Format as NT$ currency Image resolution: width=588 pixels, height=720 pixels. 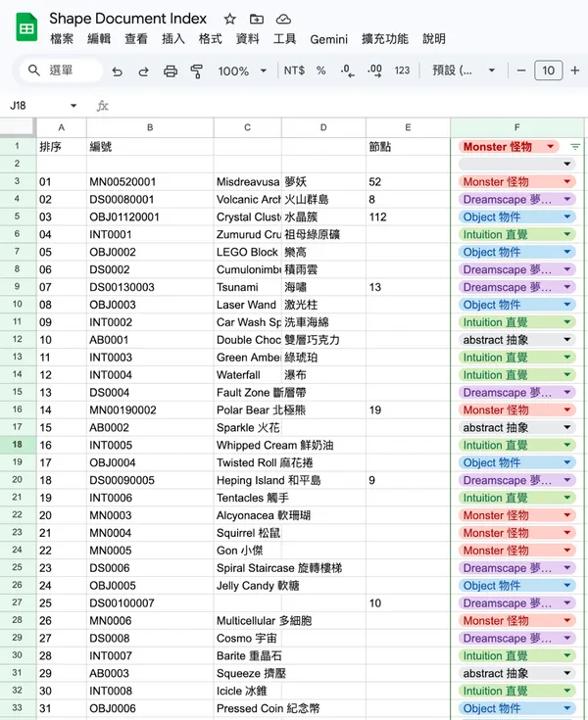pyautogui.click(x=294, y=71)
